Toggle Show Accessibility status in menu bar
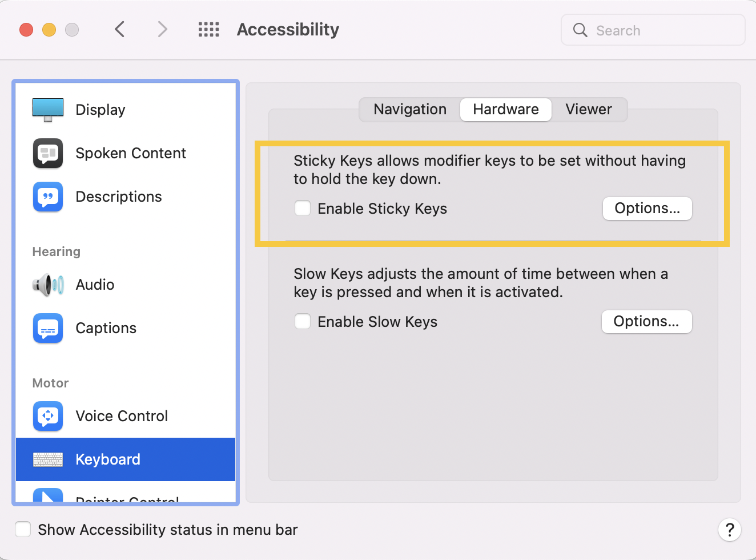Viewport: 756px width, 560px height. click(x=23, y=529)
